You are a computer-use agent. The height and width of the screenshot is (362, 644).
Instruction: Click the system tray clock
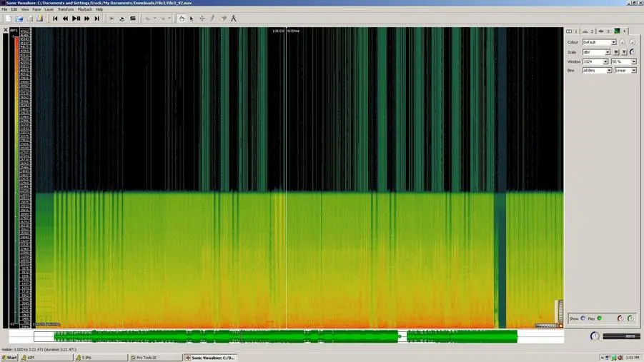click(633, 358)
